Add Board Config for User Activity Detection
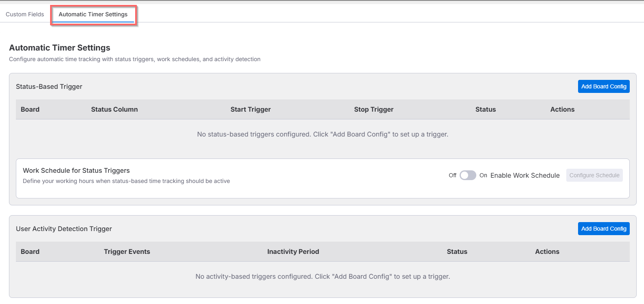 (604, 229)
